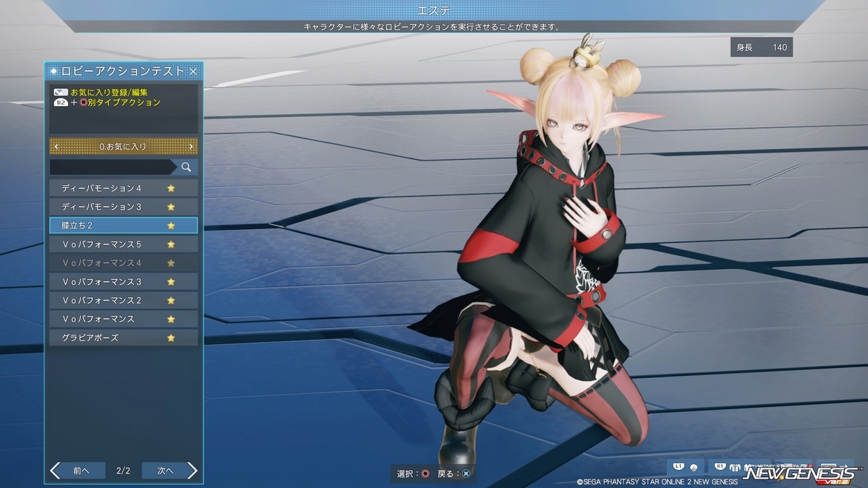
Task: Click the 選択 circle button icon
Action: [425, 474]
